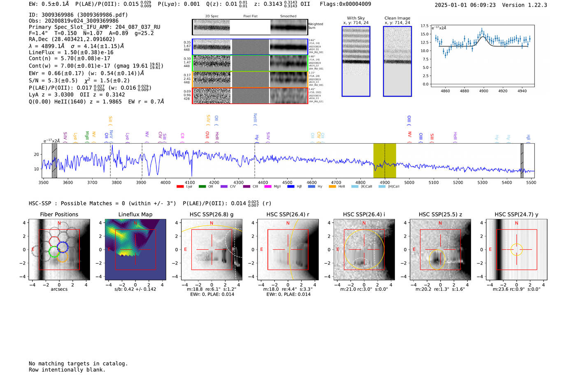Click the 's/b: 0.42 +/- 0.142' caption
Viewport: 576px width, 392px height.
(x=135, y=289)
